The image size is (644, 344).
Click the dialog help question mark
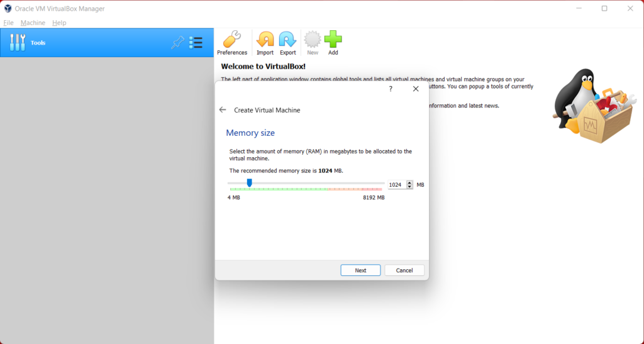[391, 89]
